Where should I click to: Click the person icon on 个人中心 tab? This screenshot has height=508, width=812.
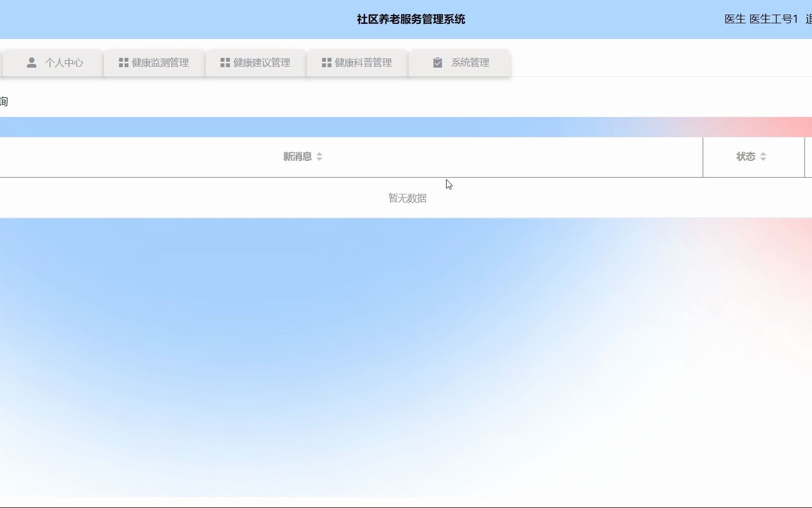(x=32, y=62)
